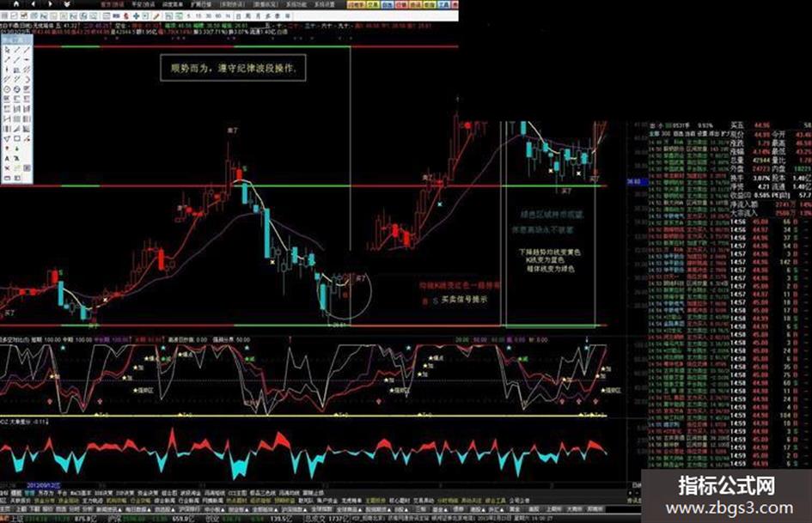Click the 自选 button at top right
The height and width of the screenshot is (523, 812).
pos(388,4)
